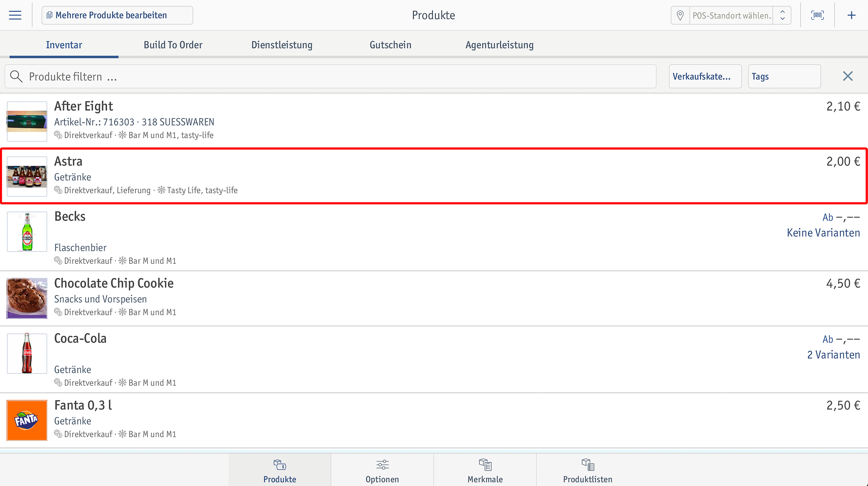
Task: Click the Astra bottles thumbnail
Action: (27, 176)
